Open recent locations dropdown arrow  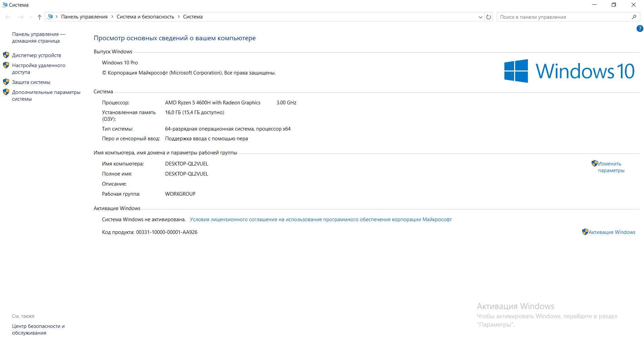[31, 17]
